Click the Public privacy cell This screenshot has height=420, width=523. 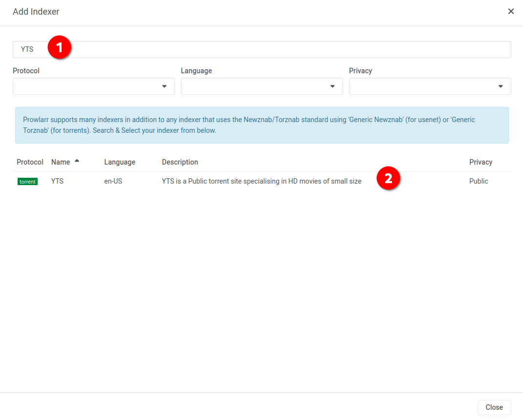(479, 181)
